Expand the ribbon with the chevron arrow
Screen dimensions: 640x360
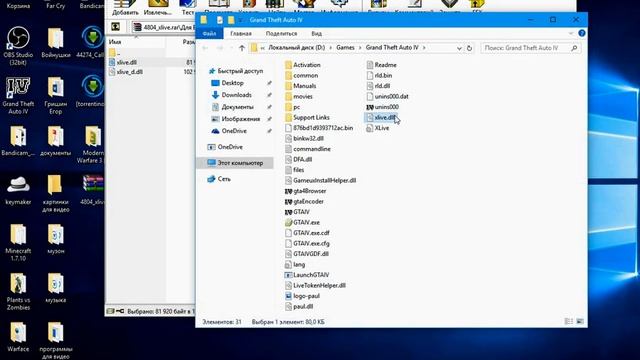point(571,33)
